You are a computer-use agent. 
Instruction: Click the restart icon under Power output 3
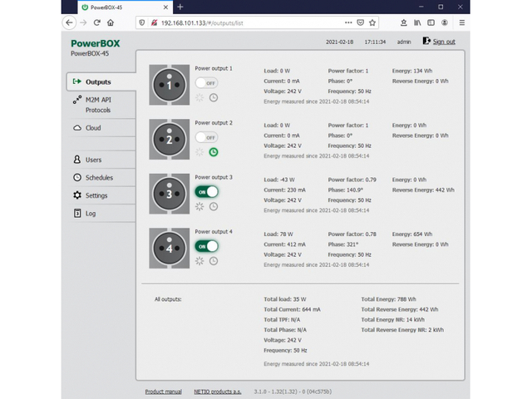(199, 206)
